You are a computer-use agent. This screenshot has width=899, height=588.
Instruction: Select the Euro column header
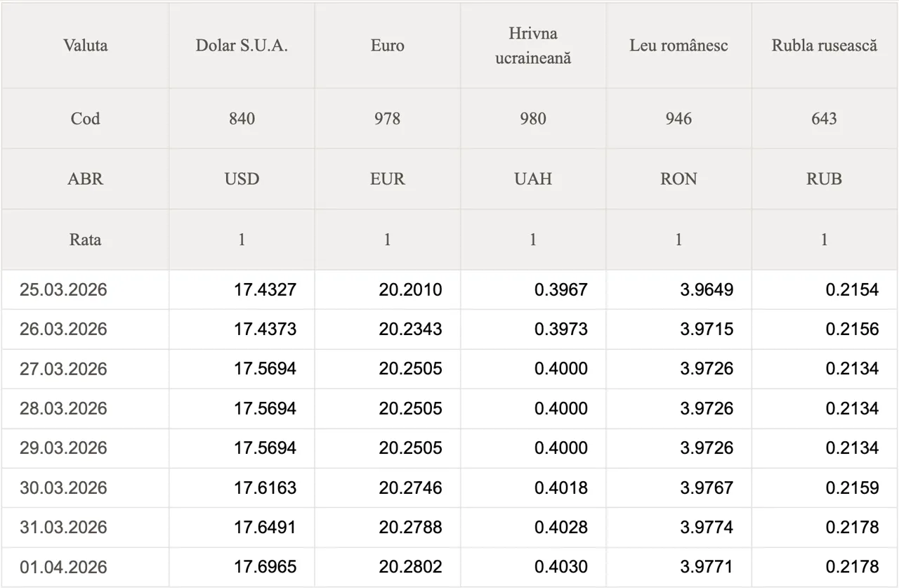(387, 46)
